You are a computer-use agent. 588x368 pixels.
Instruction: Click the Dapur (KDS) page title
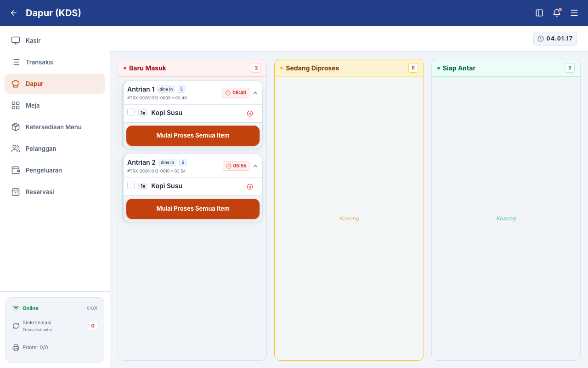(53, 13)
